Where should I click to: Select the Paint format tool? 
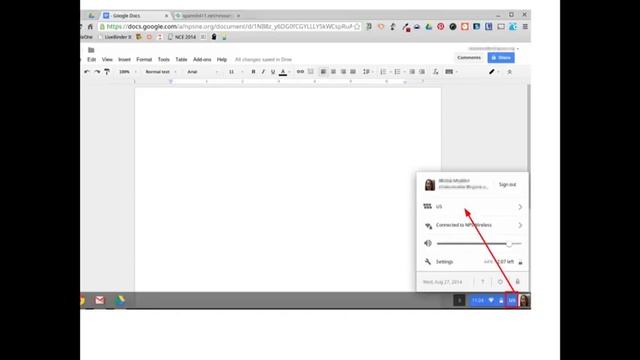107,72
